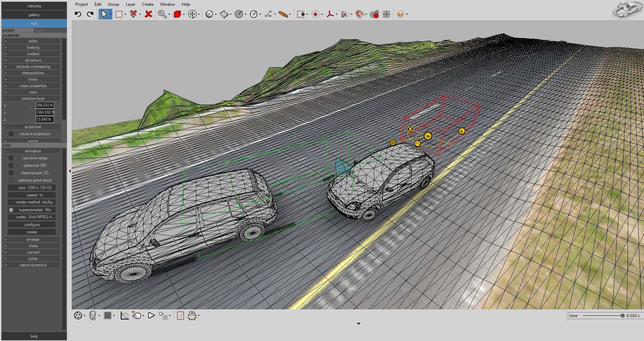Click the redo arrow icon

click(x=90, y=14)
